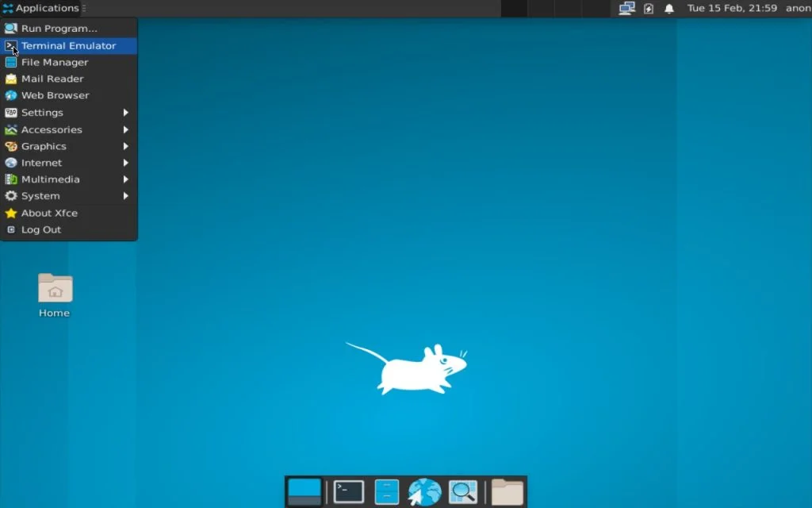
Task: Expand the Graphics submenu
Action: [x=44, y=146]
